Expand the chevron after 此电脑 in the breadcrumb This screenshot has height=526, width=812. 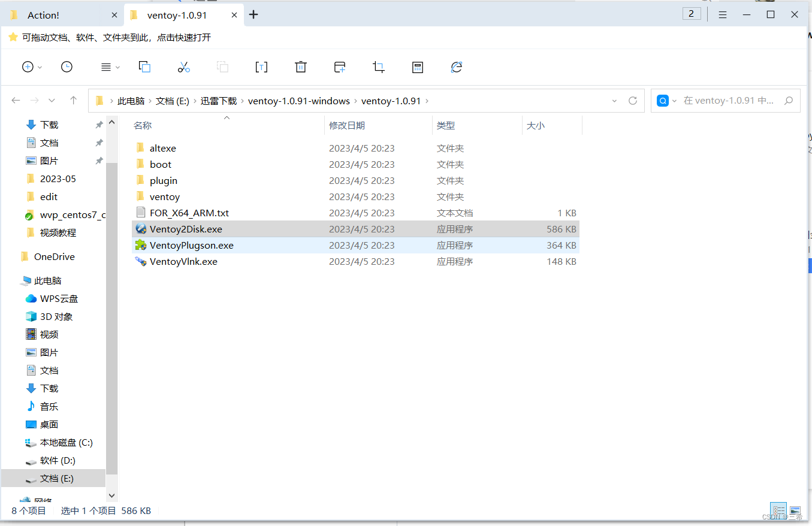[150, 101]
